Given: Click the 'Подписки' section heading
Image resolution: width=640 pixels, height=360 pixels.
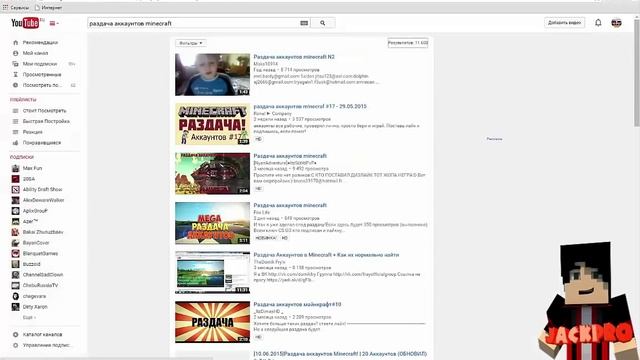Looking at the screenshot, I should [x=22, y=157].
